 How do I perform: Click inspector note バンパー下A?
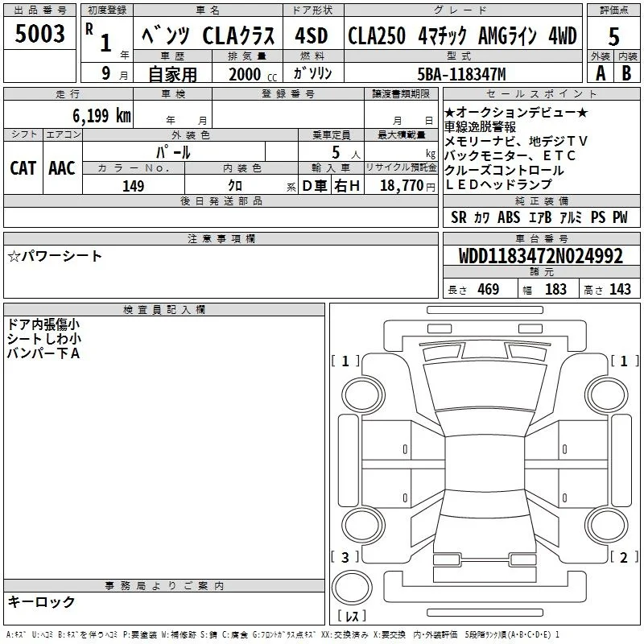(43, 353)
